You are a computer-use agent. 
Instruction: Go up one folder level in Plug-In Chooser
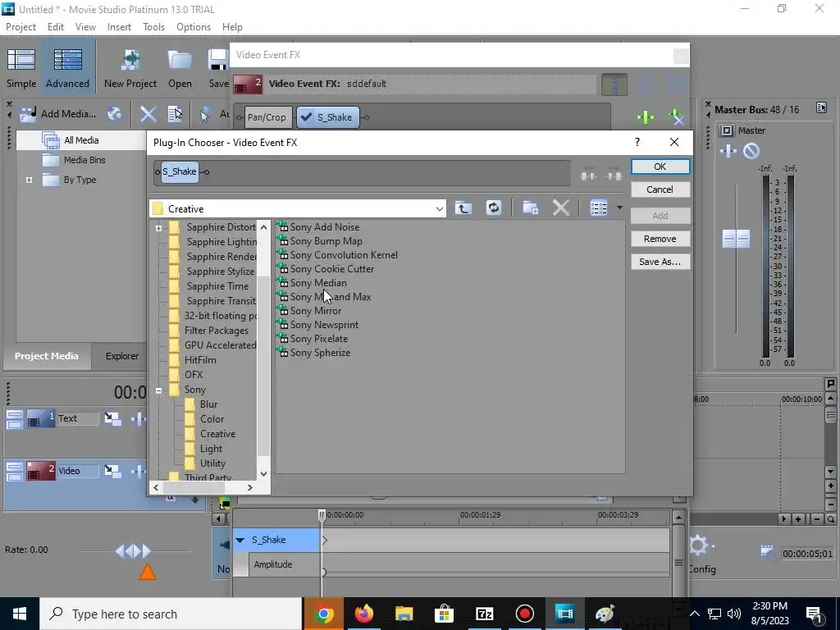[x=463, y=208]
